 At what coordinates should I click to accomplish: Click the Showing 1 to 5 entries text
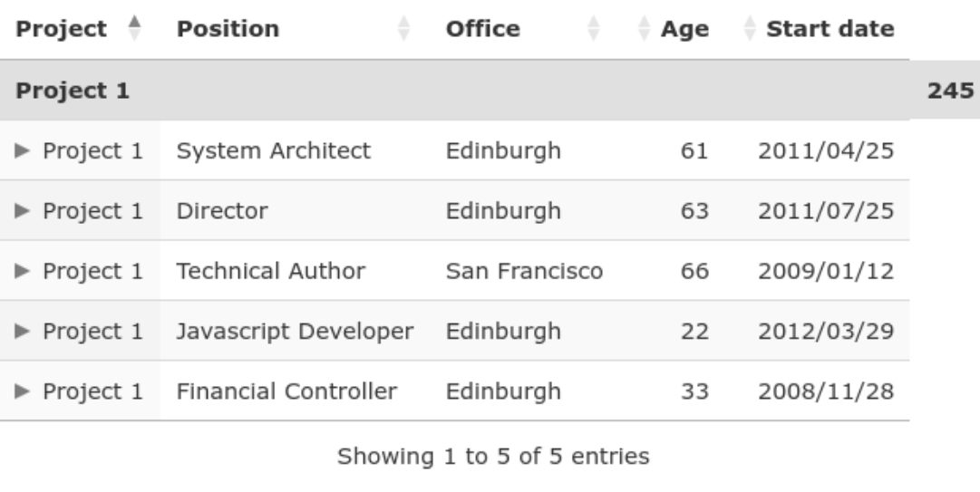[493, 457]
